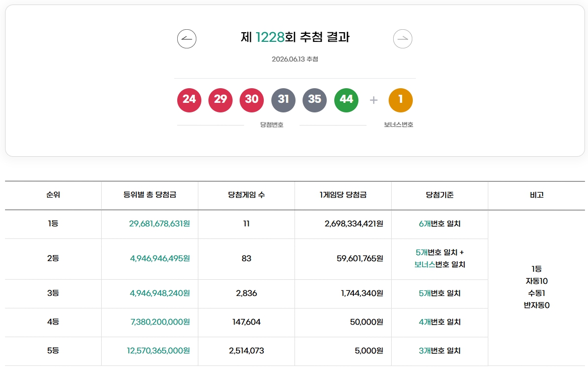
Task: Select the 1등 rank cell
Action: point(53,224)
